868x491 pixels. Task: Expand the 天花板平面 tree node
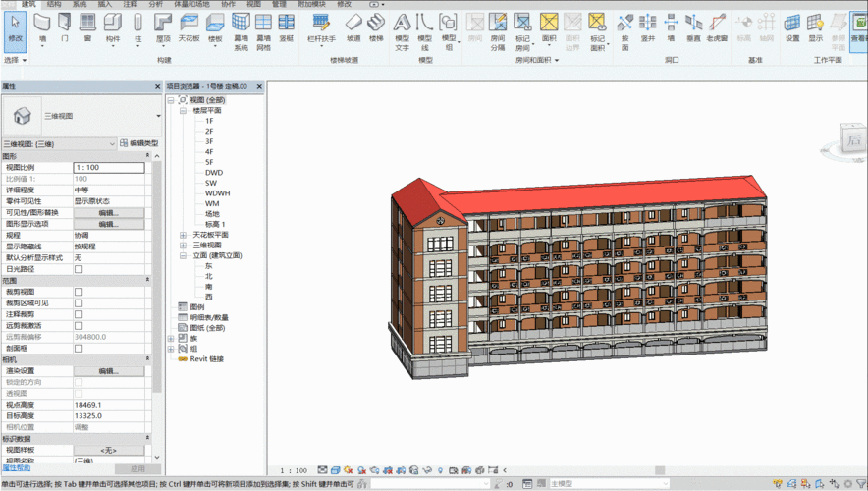[x=183, y=235]
